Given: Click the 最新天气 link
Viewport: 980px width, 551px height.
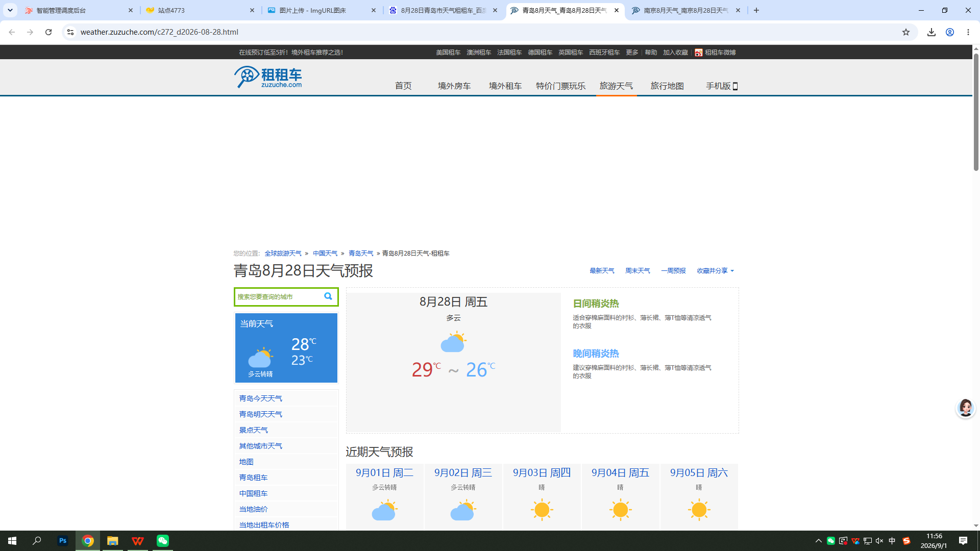Looking at the screenshot, I should tap(602, 271).
